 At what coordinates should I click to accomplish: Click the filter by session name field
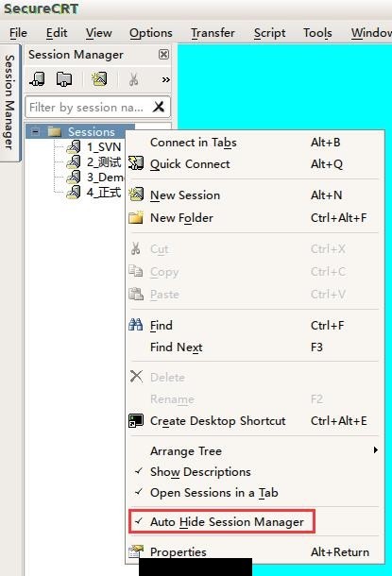pyautogui.click(x=88, y=107)
